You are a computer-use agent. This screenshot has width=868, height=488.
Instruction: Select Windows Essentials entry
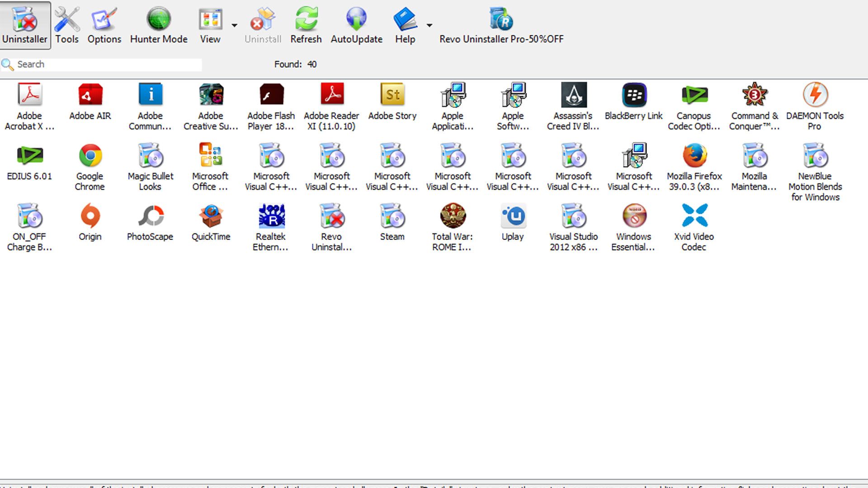click(x=634, y=227)
